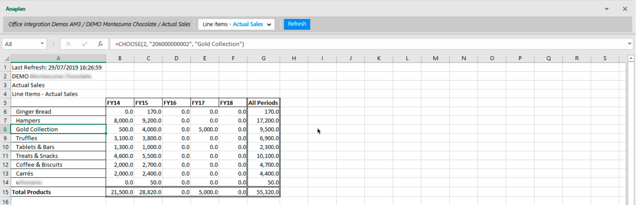This screenshot has width=644, height=205.
Task: Click the formula bar input field
Action: coord(369,44)
